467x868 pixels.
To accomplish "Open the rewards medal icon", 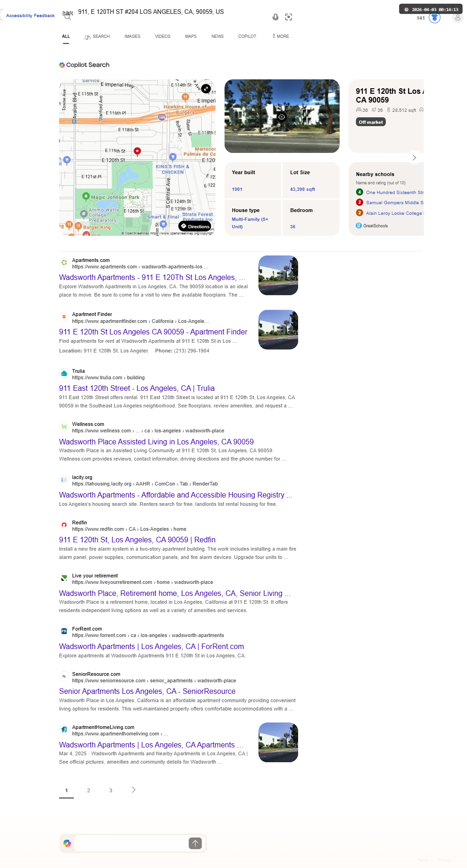I will [x=435, y=18].
